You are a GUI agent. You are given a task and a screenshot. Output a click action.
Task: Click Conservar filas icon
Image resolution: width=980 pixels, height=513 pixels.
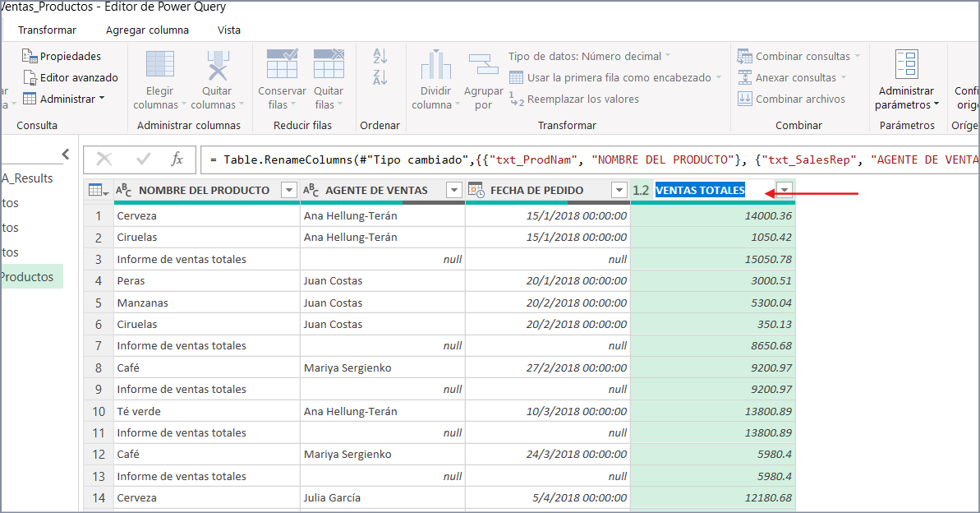(282, 63)
